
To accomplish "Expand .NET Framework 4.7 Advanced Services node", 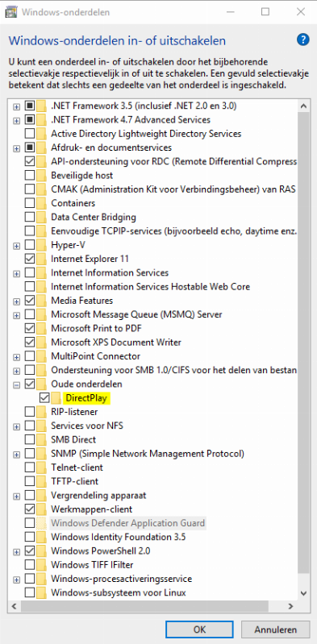I will click(x=16, y=120).
